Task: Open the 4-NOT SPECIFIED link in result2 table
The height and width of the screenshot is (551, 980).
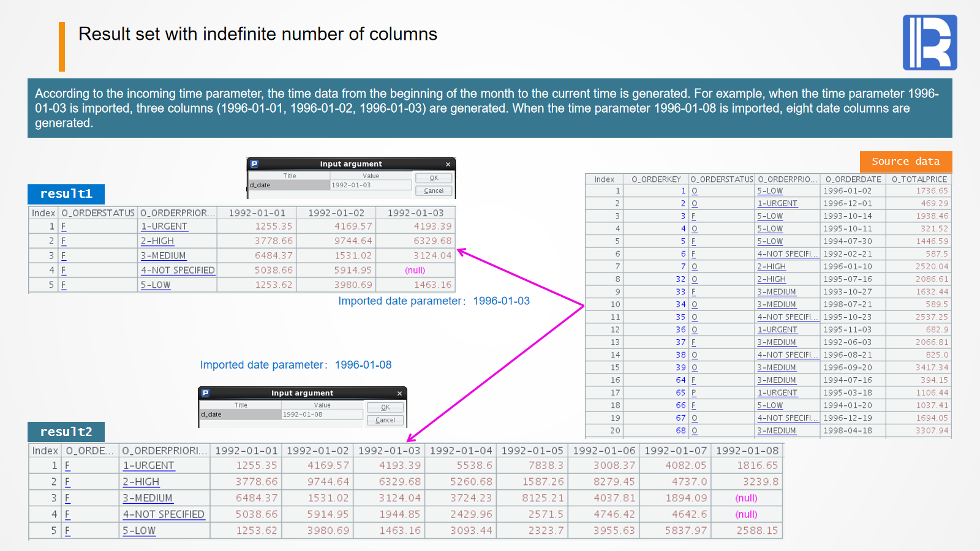Action: point(164,514)
